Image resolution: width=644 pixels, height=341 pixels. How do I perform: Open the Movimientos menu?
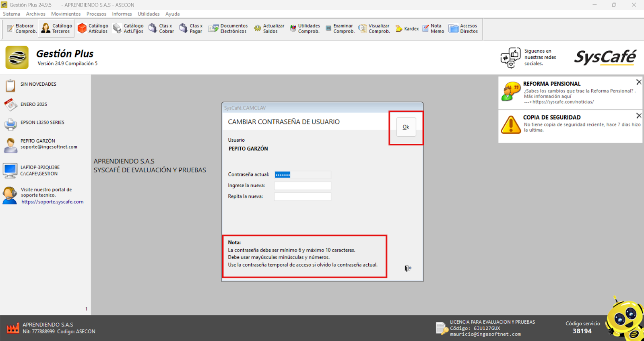click(x=66, y=14)
